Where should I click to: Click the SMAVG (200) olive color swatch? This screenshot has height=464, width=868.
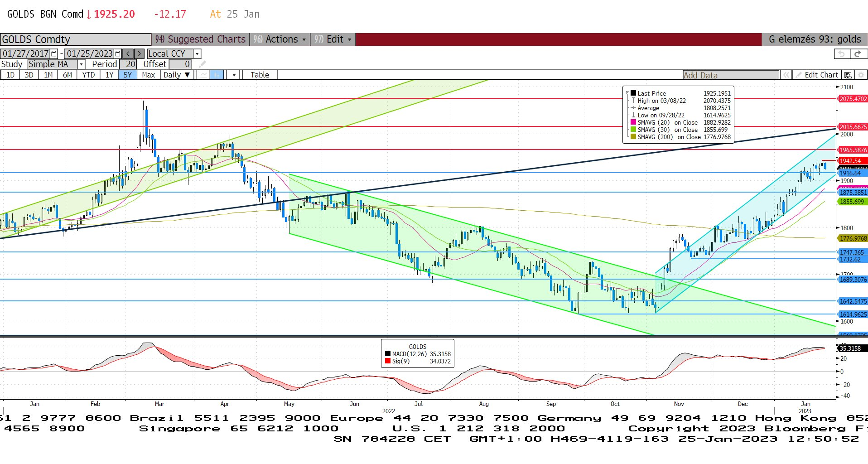[633, 137]
